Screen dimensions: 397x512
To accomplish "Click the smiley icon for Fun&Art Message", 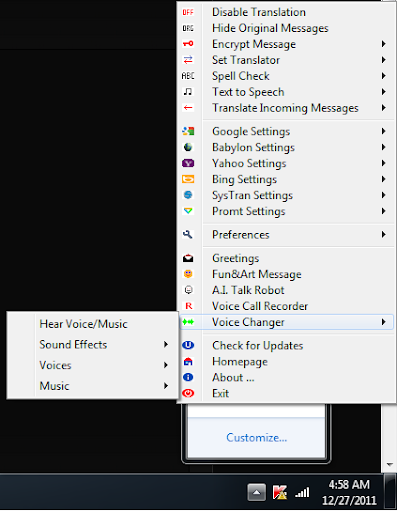I will pyautogui.click(x=188, y=274).
